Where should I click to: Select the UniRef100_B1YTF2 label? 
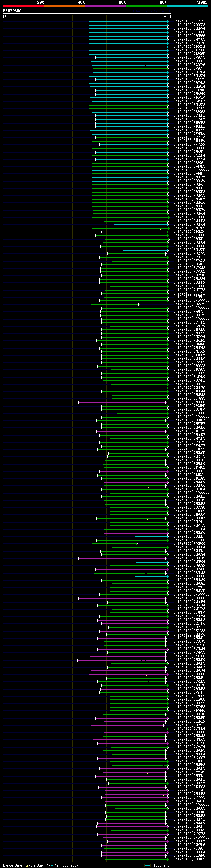(x=189, y=323)
